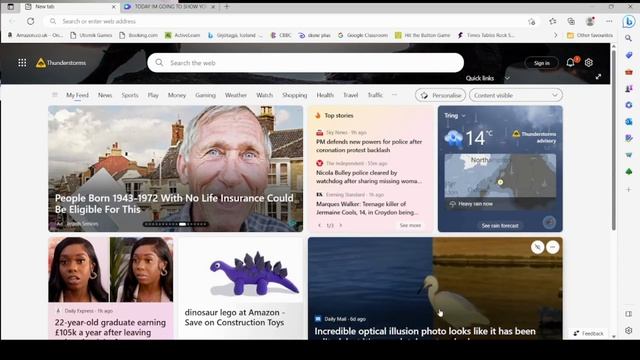Open the Hit the Button Game favourite

coord(422,36)
